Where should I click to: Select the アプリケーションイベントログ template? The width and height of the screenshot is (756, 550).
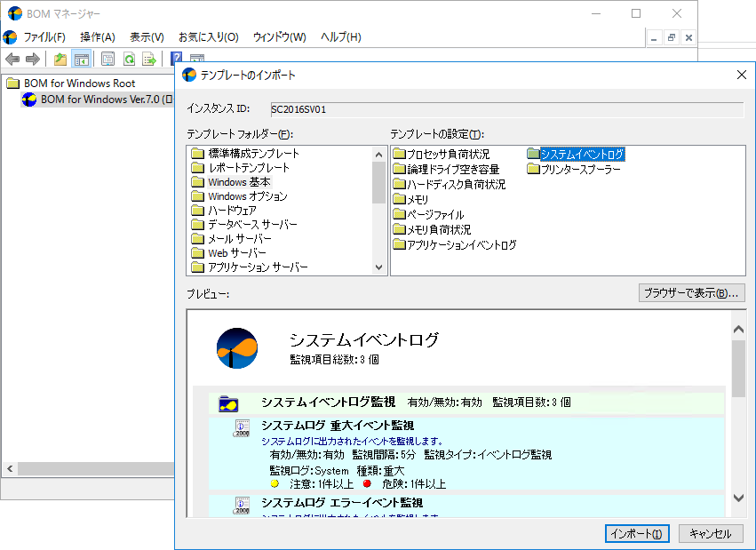[462, 245]
